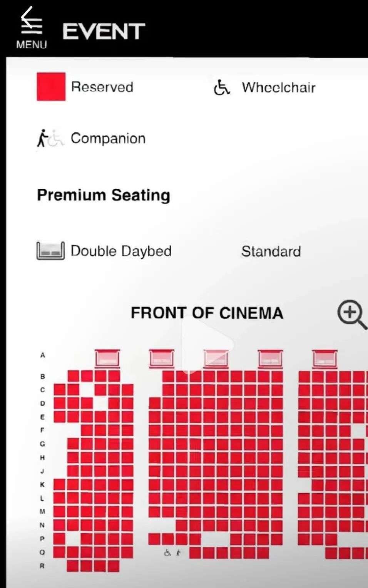
Task: Choose the second daybed from left in row A
Action: tap(162, 358)
